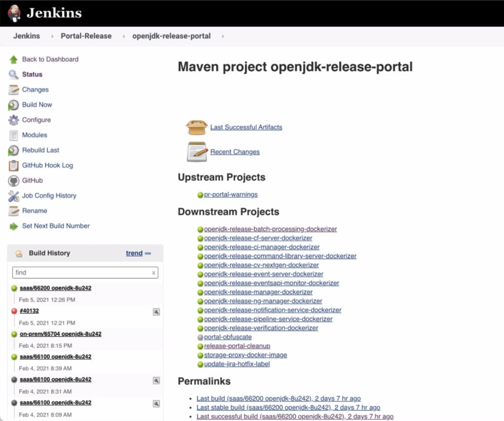Open Recent Changes notepad icon
Screen dimensions: 504x421
coord(196,151)
